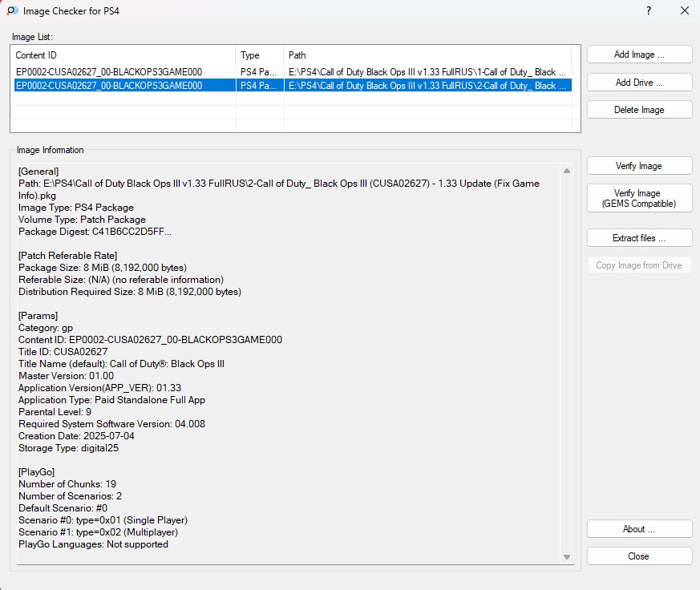
Task: Click Application Type: Paid Standalone Full App
Action: [x=112, y=400]
